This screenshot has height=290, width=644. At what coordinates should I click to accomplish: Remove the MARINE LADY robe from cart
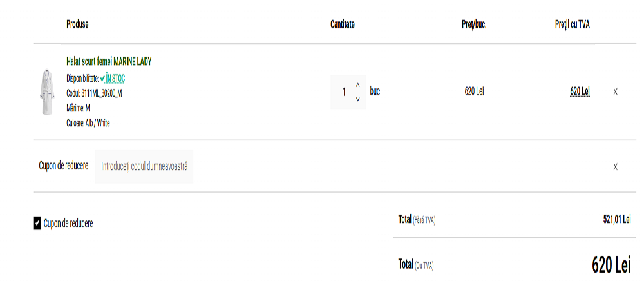pyautogui.click(x=615, y=92)
